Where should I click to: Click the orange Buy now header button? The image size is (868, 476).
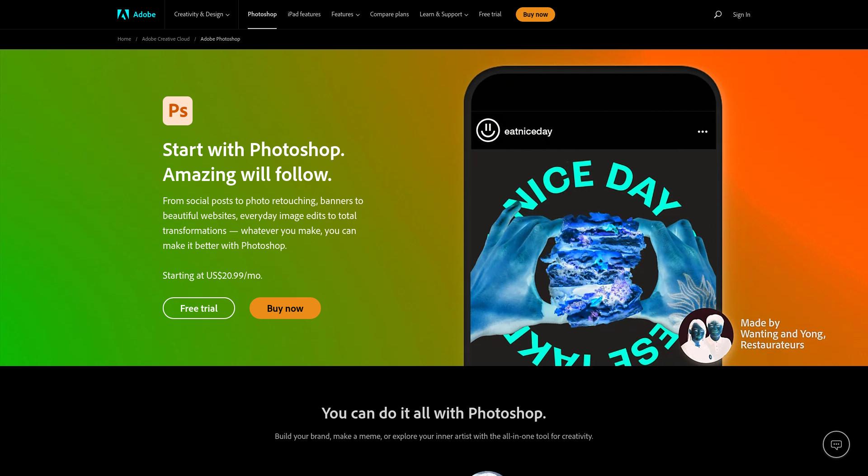point(535,14)
